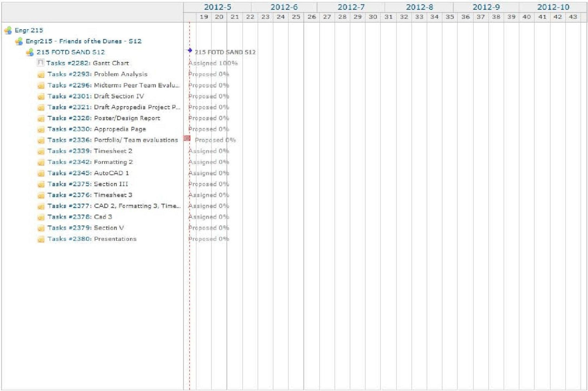Click the red task bar for Portfolio/Team evaluations
Screen dimensions: 588x391
pyautogui.click(x=187, y=138)
